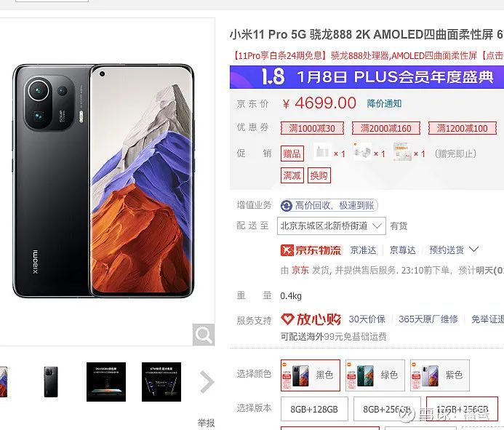This screenshot has height=430, width=504.
Task: Open the first gift item thumbnail
Action: (x=322, y=153)
